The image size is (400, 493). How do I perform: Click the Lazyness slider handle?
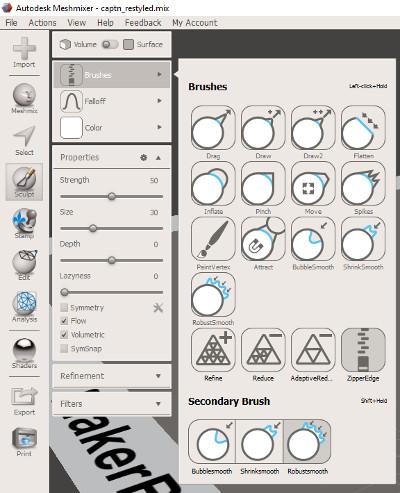64,292
